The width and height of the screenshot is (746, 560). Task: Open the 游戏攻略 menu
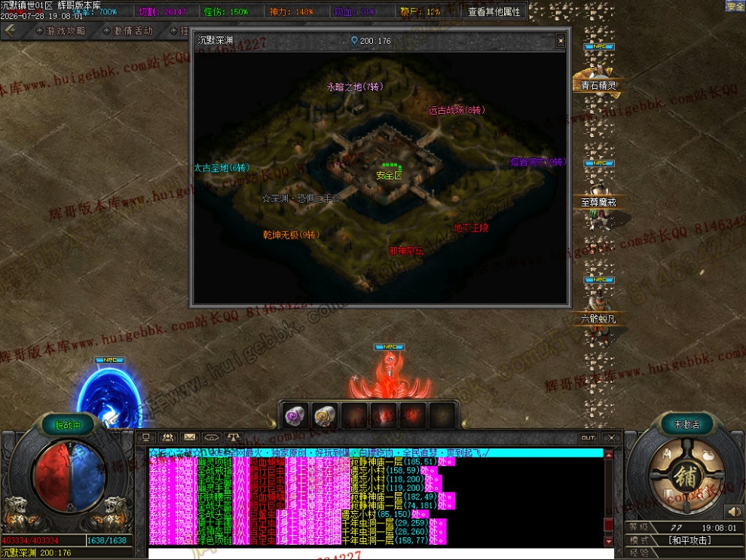(x=61, y=31)
